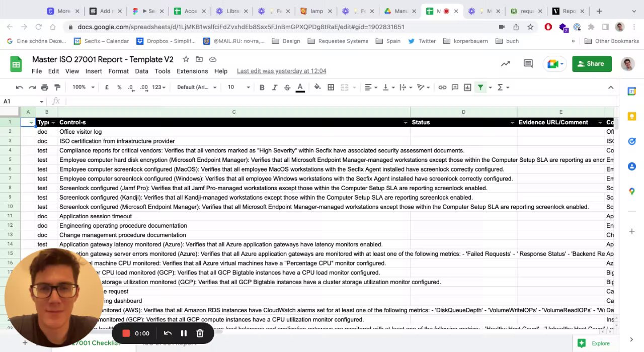Open Google Keep side panel

(631, 117)
